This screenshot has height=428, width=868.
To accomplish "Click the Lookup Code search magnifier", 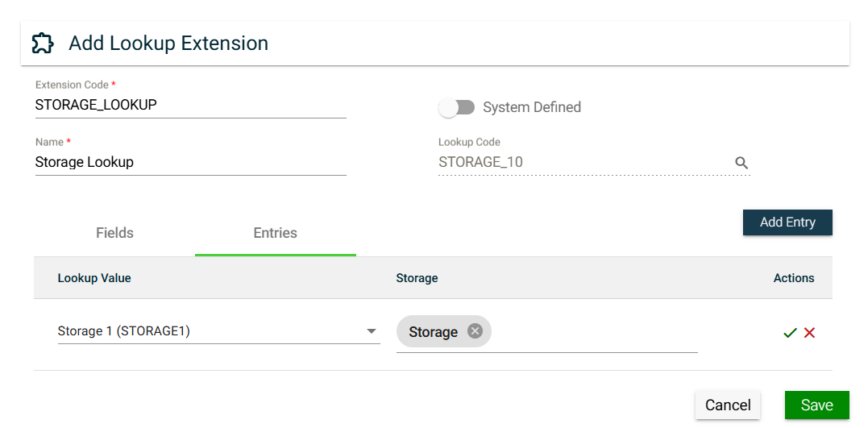I will point(741,163).
